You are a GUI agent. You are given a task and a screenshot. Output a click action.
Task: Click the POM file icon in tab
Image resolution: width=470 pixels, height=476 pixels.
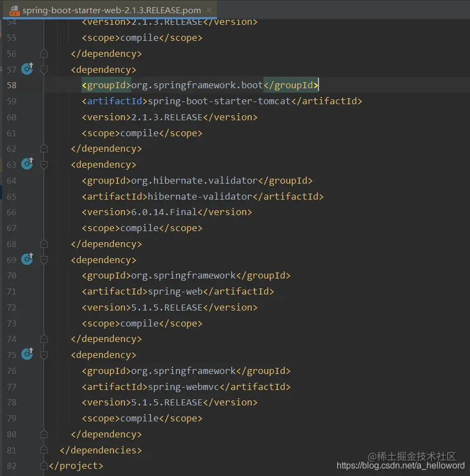pos(14,10)
